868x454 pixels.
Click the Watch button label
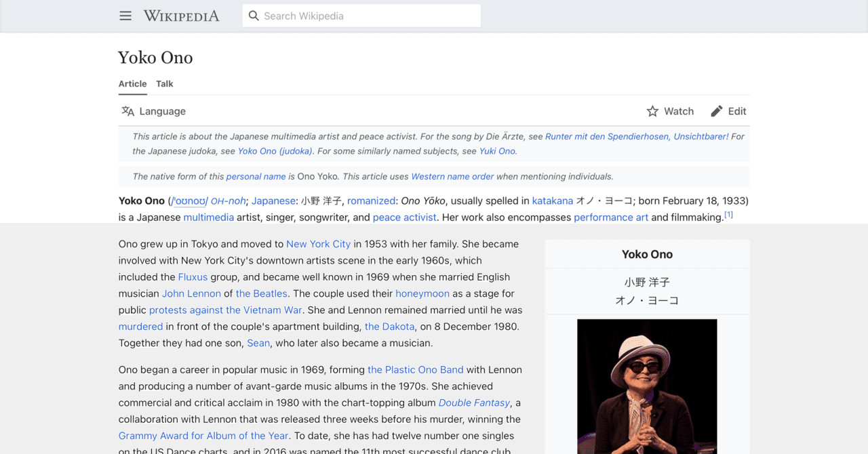679,111
